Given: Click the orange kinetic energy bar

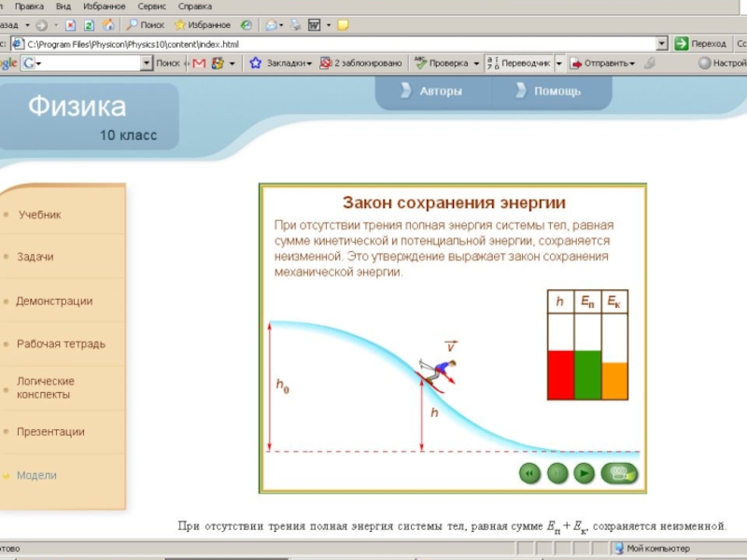Looking at the screenshot, I should click(x=614, y=381).
